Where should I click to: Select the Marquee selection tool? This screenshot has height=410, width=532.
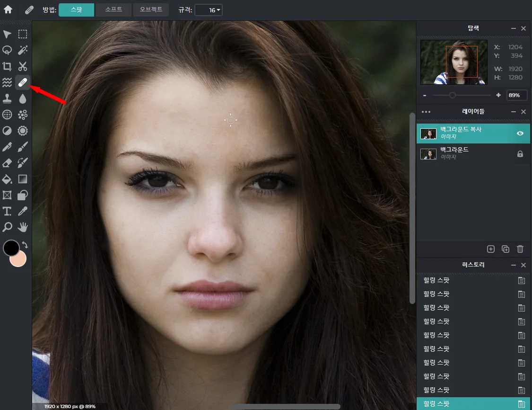(x=23, y=34)
